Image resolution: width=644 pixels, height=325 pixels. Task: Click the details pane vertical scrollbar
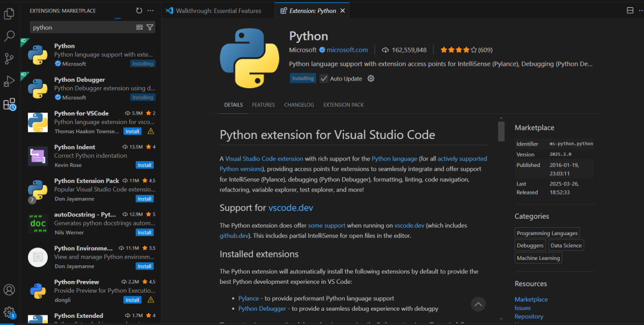501,131
